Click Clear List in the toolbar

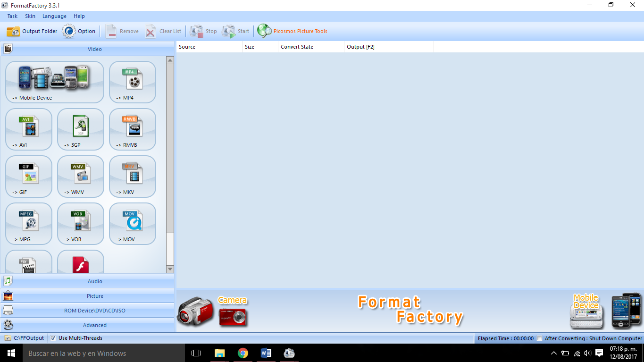tap(163, 31)
